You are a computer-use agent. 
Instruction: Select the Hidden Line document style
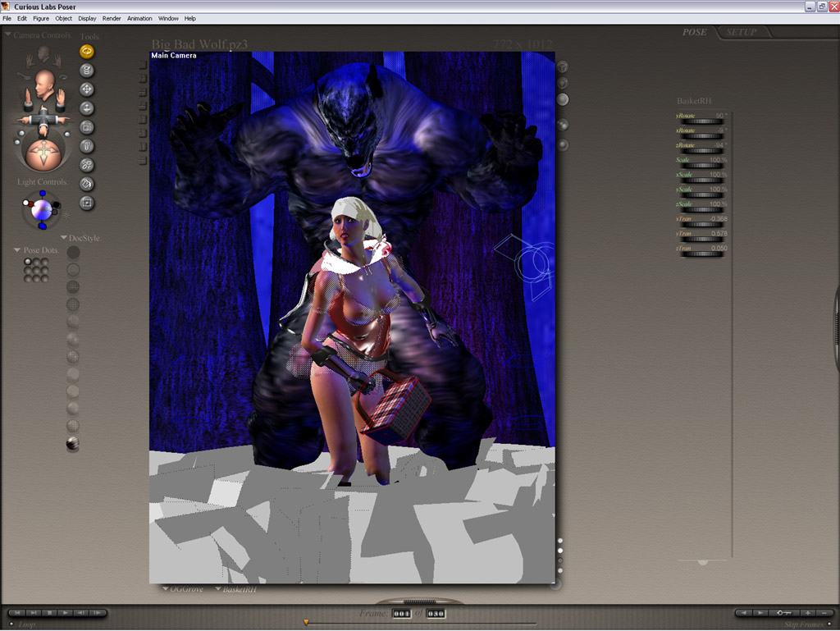(x=73, y=304)
